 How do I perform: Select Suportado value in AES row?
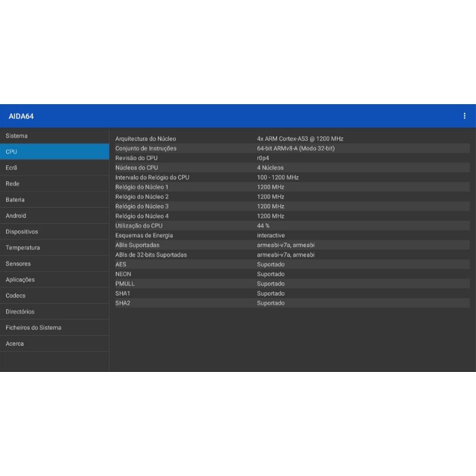coord(271,264)
